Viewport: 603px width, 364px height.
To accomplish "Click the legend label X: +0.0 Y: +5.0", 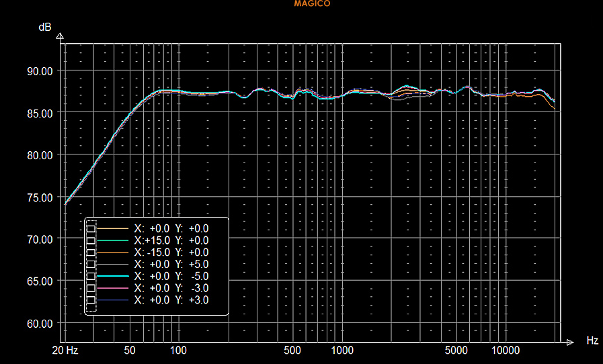I will coord(171,265).
